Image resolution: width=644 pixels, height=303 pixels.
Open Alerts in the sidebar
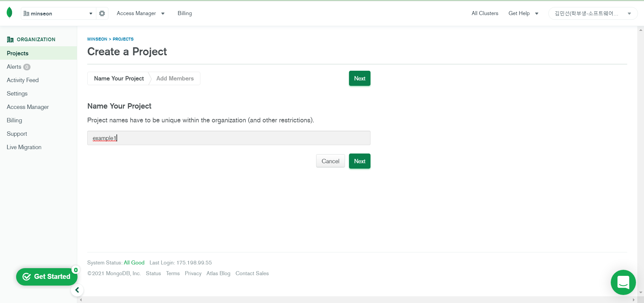(14, 67)
